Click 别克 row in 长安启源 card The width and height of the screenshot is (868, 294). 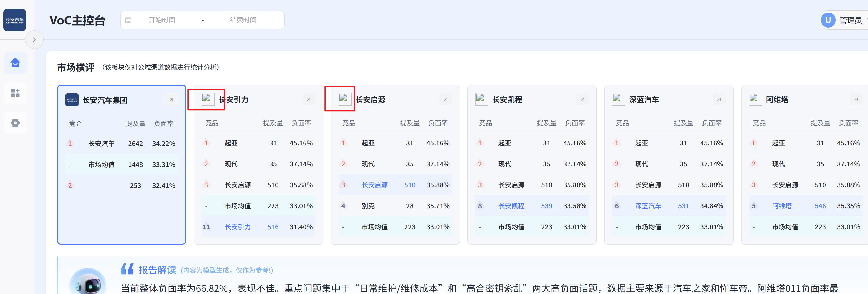pyautogui.click(x=395, y=206)
